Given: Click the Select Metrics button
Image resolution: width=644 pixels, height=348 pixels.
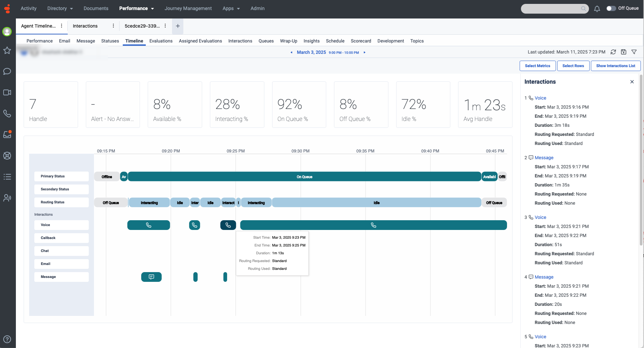Looking at the screenshot, I should pyautogui.click(x=537, y=66).
